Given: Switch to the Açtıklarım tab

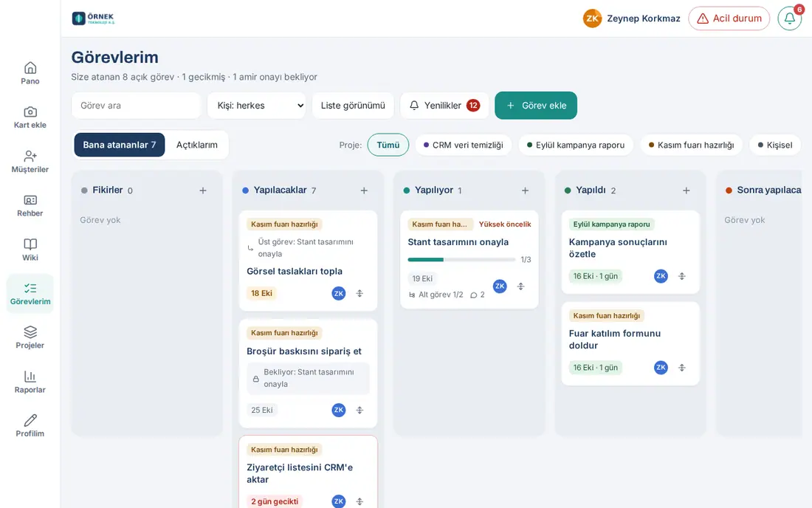Looking at the screenshot, I should click(197, 145).
